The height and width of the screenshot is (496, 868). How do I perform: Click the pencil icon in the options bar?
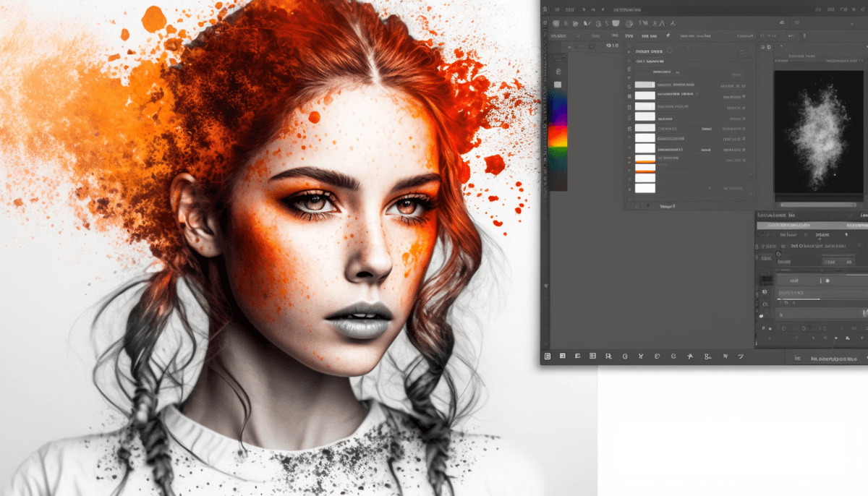click(668, 35)
